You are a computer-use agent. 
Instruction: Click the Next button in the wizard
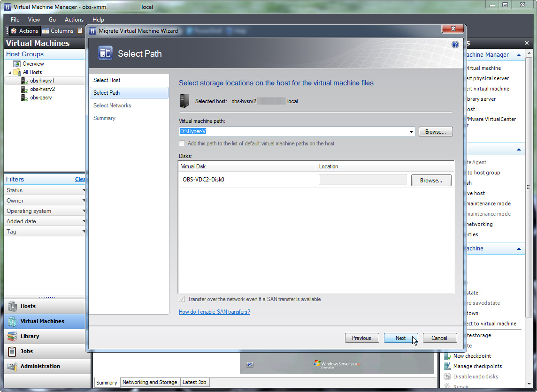point(400,338)
